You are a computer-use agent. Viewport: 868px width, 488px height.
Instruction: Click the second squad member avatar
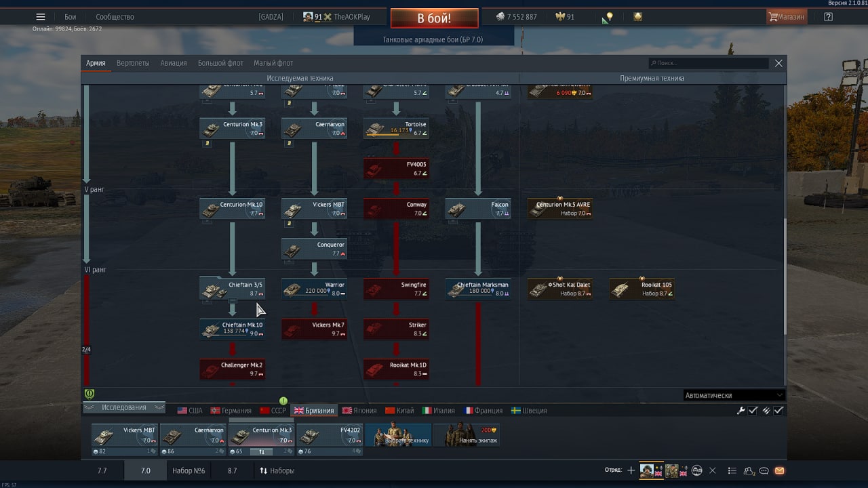tap(671, 470)
